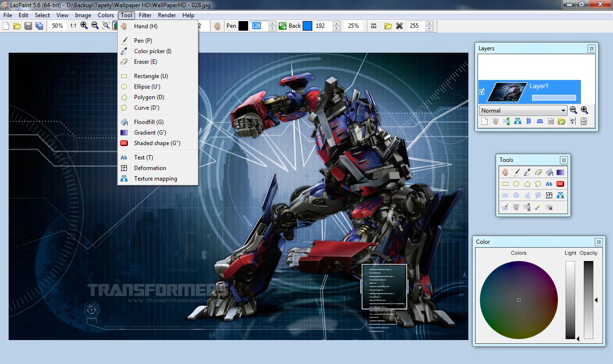Increase back opacity spinner arrow

337,23
